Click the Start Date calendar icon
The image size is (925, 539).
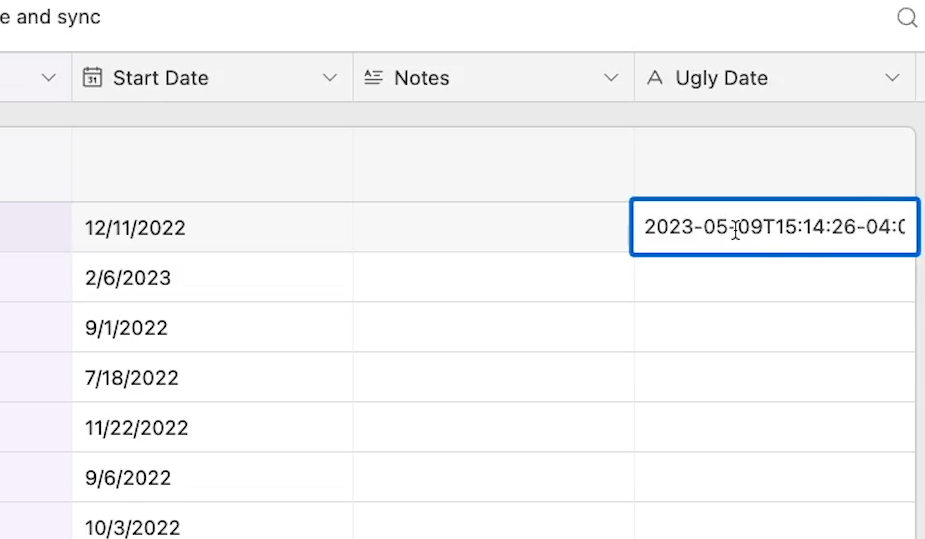tap(92, 77)
